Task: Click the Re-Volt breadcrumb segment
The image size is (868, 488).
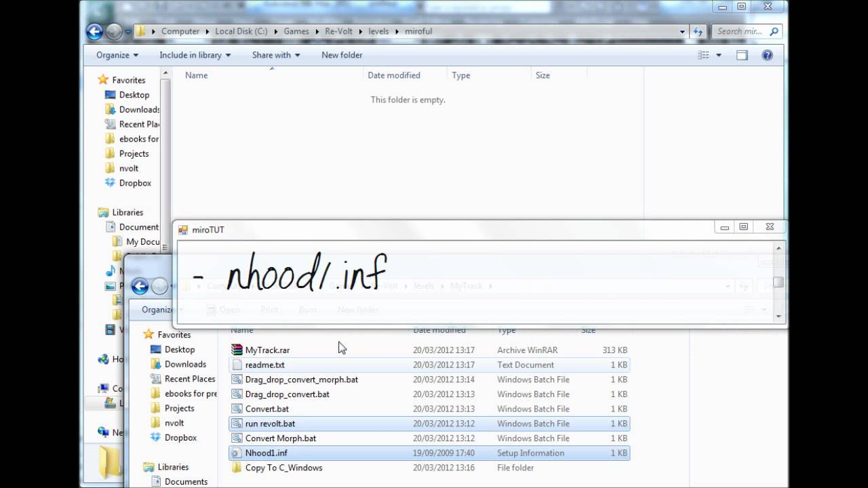Action: tap(340, 31)
